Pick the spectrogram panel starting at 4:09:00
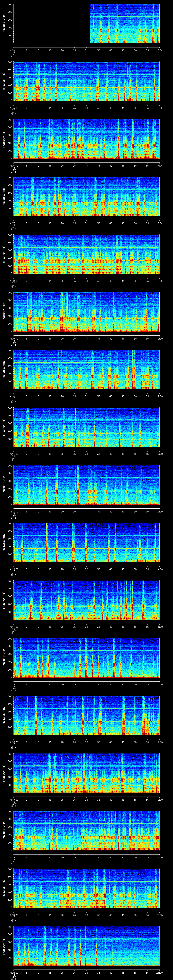The image size is (173, 980). coord(87,312)
